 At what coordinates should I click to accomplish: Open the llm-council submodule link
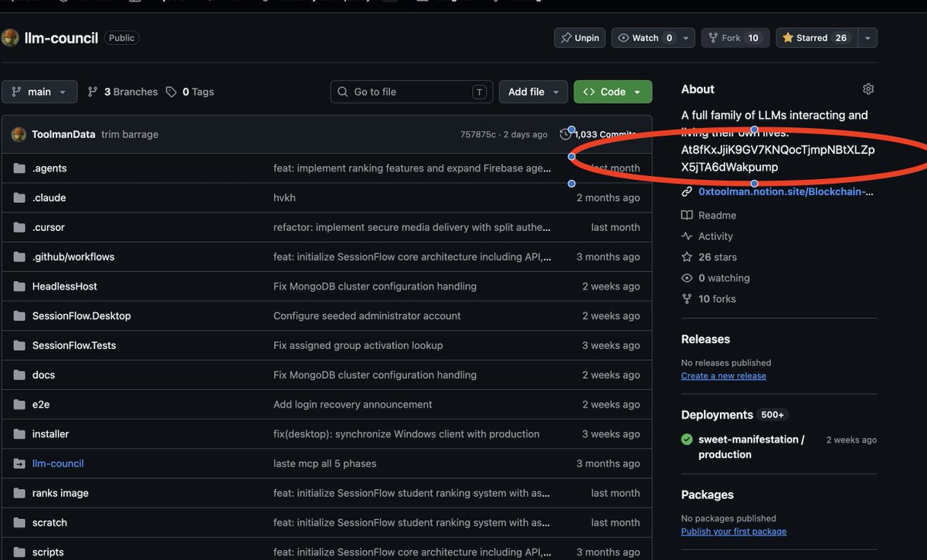58,463
